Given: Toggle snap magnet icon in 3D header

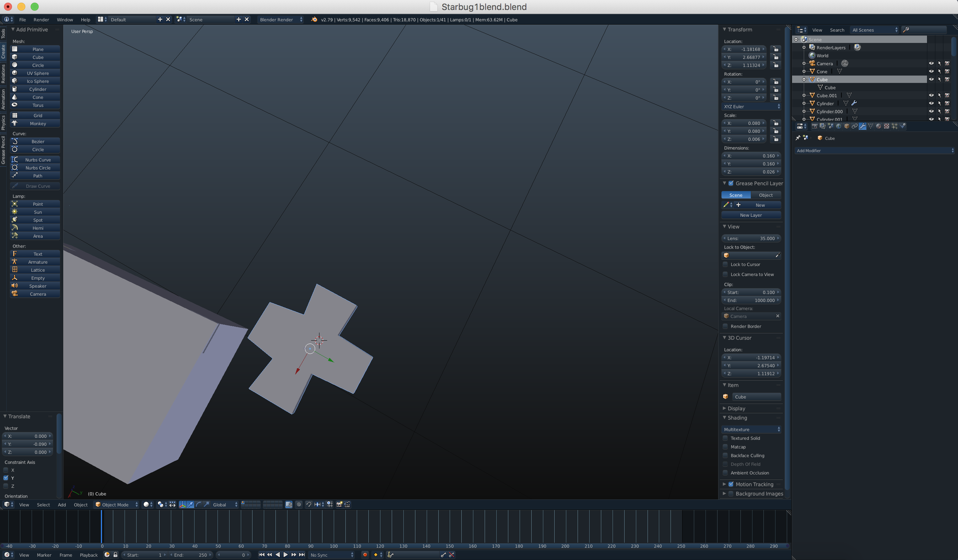Looking at the screenshot, I should 309,504.
